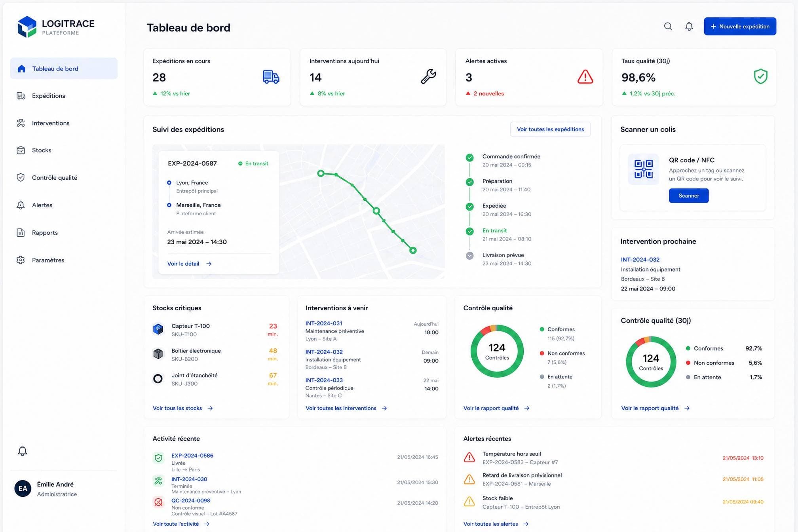Viewport: 798px width, 532px height.
Task: Click the Capteur T-100 product icon
Action: (158, 329)
